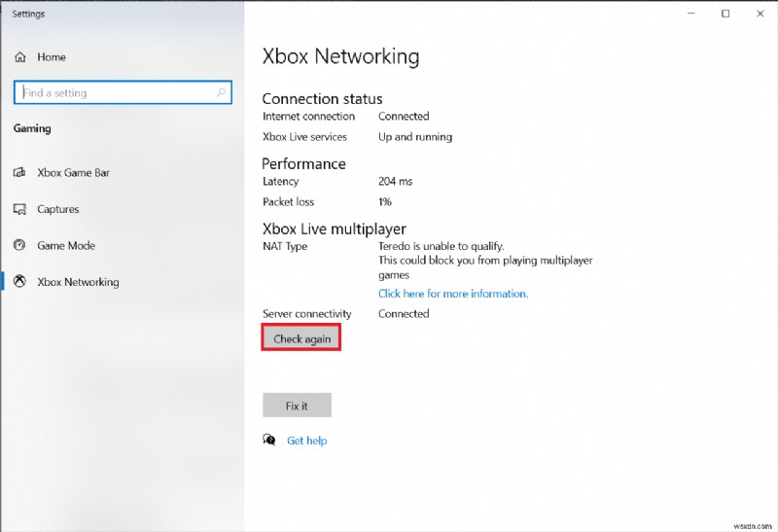Click the NAT Type label
Screen dimensions: 778x532
pyautogui.click(x=285, y=247)
